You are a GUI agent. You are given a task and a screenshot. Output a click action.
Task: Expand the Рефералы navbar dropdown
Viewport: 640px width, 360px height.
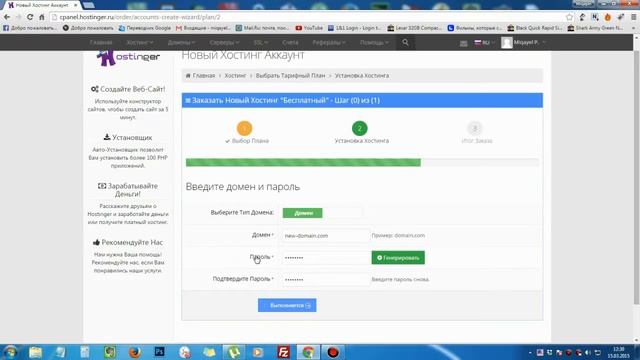click(x=329, y=42)
